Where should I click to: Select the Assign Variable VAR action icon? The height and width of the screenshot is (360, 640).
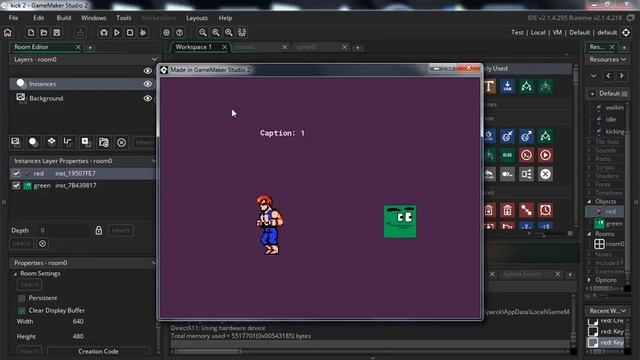click(507, 87)
